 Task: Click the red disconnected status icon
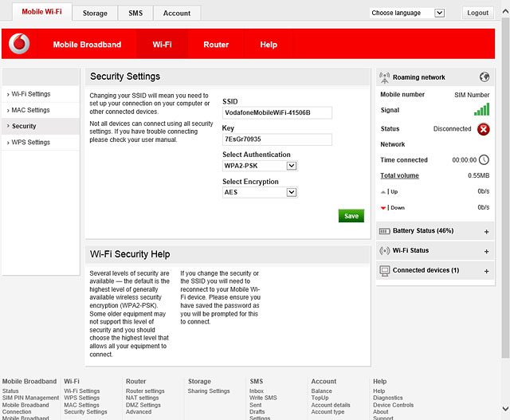click(x=484, y=129)
